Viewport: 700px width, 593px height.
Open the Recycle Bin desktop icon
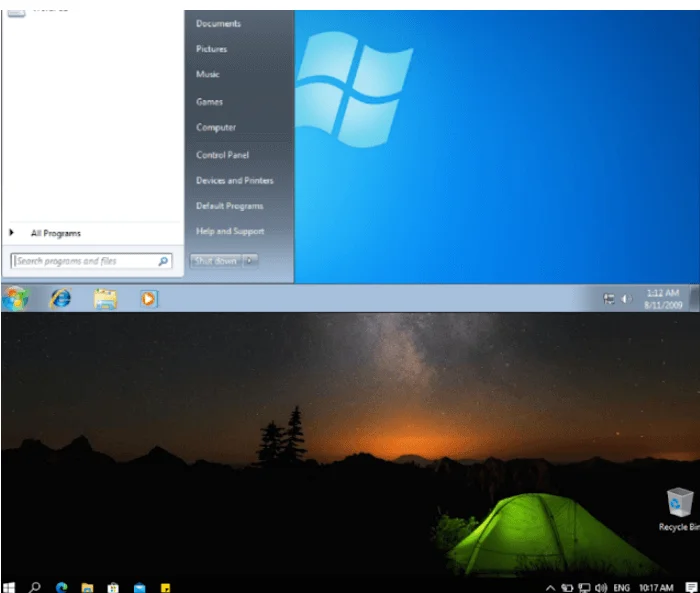(x=680, y=509)
